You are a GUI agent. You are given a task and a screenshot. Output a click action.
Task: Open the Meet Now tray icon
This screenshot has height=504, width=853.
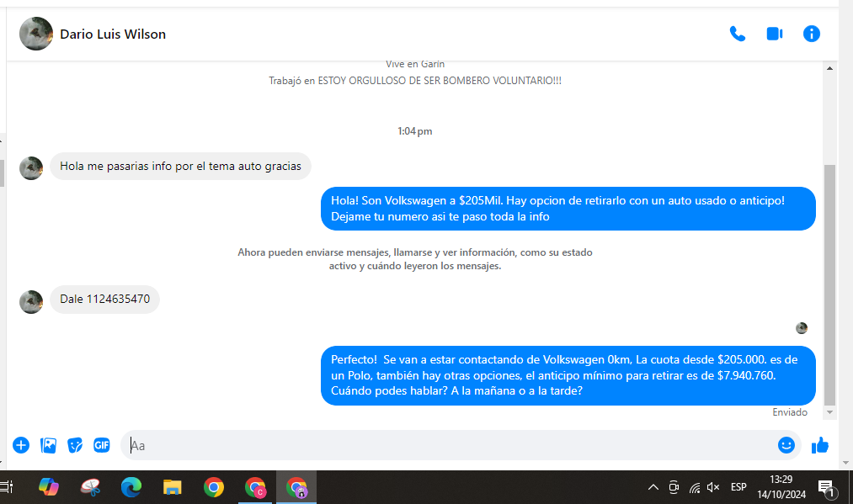[x=674, y=487]
